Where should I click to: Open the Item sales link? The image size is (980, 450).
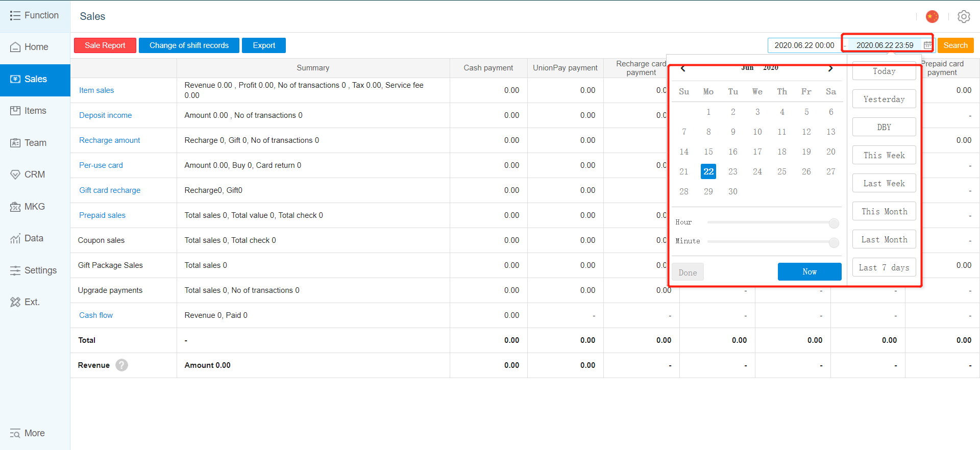tap(96, 90)
